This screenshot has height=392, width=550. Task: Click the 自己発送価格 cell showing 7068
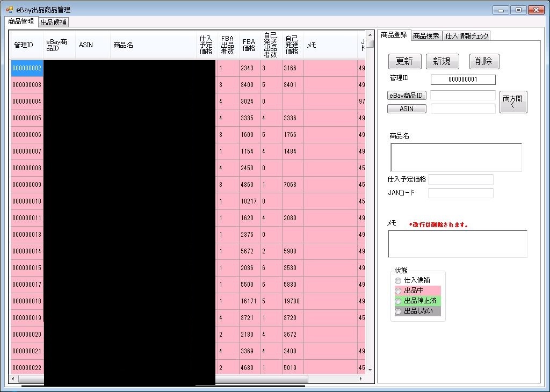(293, 185)
